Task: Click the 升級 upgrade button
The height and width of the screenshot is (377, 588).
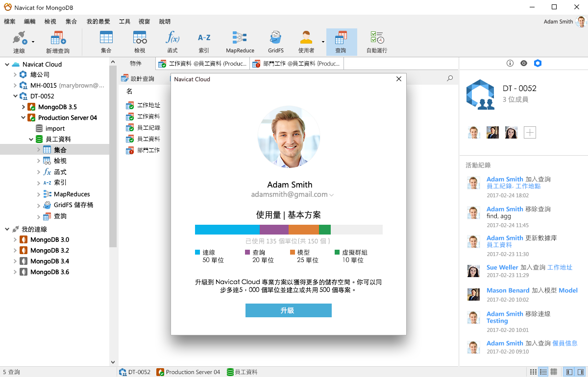Action: pyautogui.click(x=289, y=310)
